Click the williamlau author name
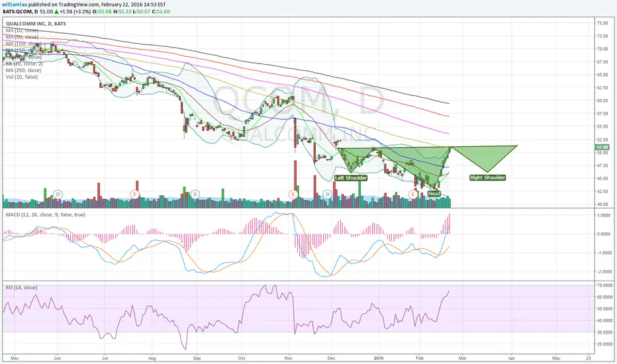 tap(15, 5)
